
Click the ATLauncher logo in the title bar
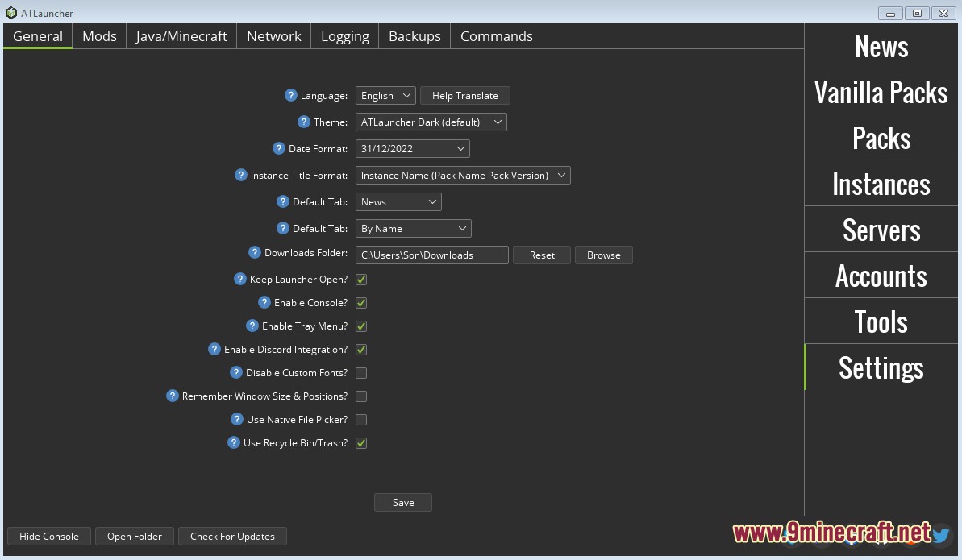point(11,13)
